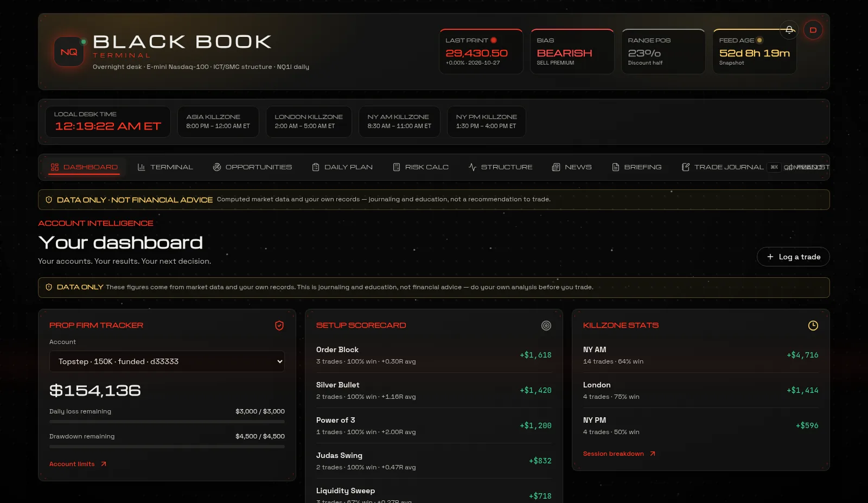Go to the Daily Plan tab
This screenshot has width=868, height=503.
(x=342, y=167)
